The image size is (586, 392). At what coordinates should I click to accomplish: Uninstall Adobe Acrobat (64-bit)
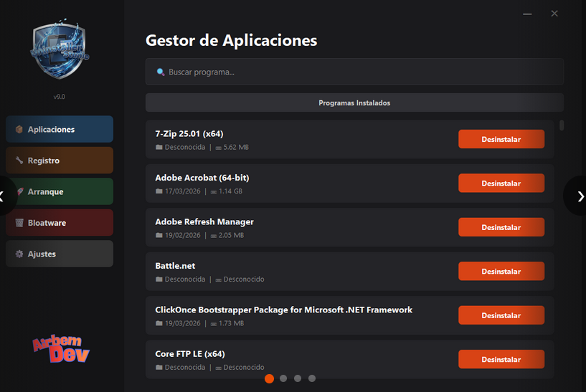pyautogui.click(x=501, y=183)
